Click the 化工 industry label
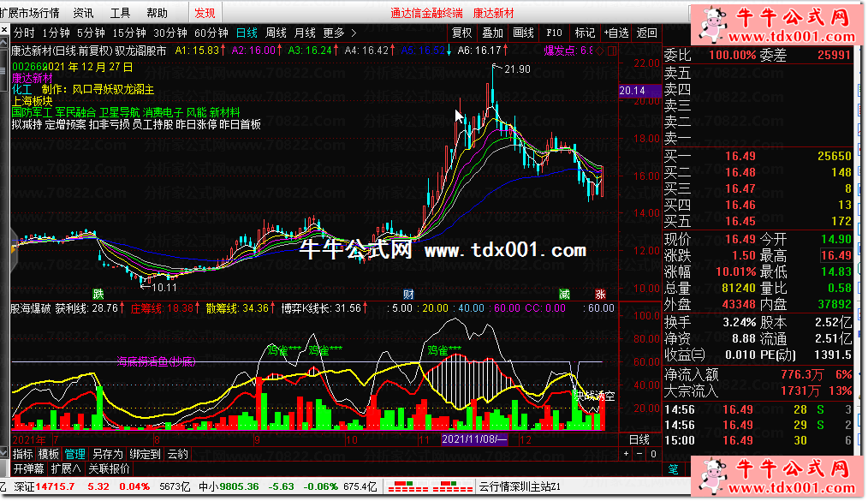This screenshot has height=501, width=868. pyautogui.click(x=22, y=90)
